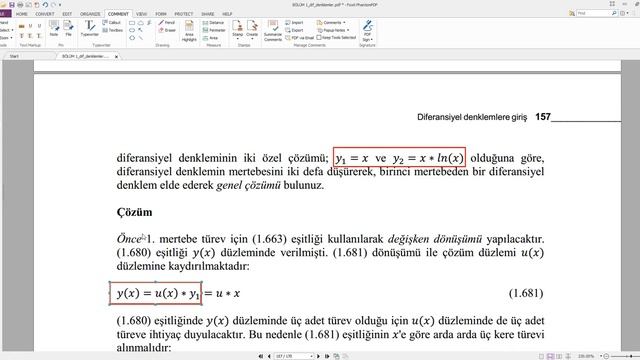640x360 pixels.
Task: Click the zoom out minus button
Action: pos(606,356)
